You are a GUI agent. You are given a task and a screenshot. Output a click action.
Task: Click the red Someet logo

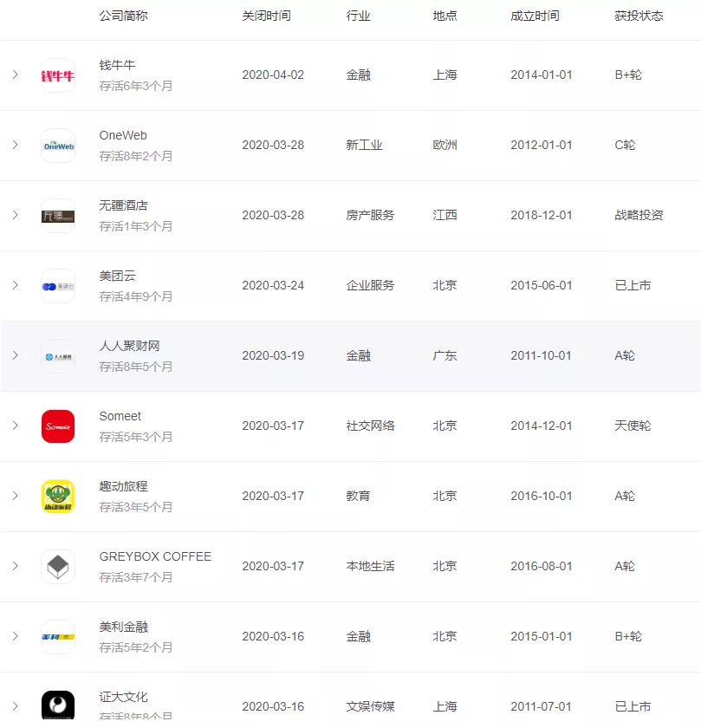point(58,426)
